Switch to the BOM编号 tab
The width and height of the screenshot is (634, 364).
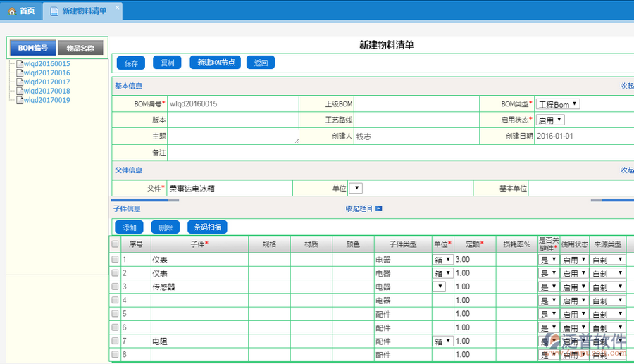point(32,48)
